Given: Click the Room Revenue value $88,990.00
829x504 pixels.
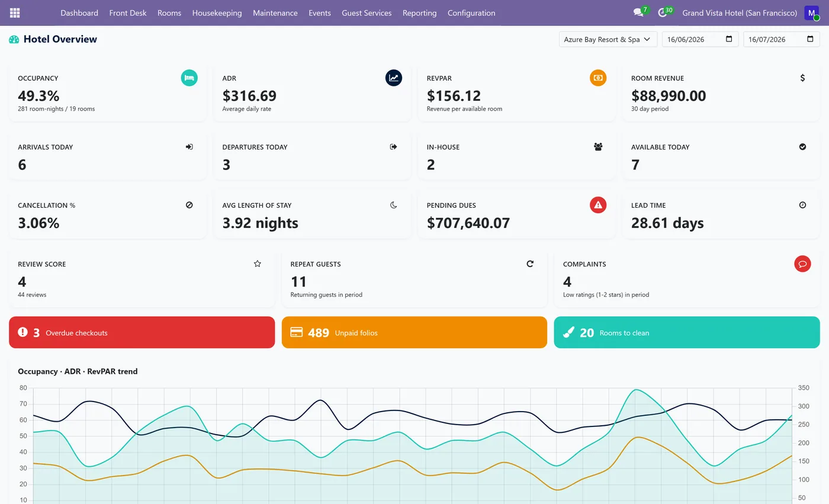Looking at the screenshot, I should click(x=669, y=95).
